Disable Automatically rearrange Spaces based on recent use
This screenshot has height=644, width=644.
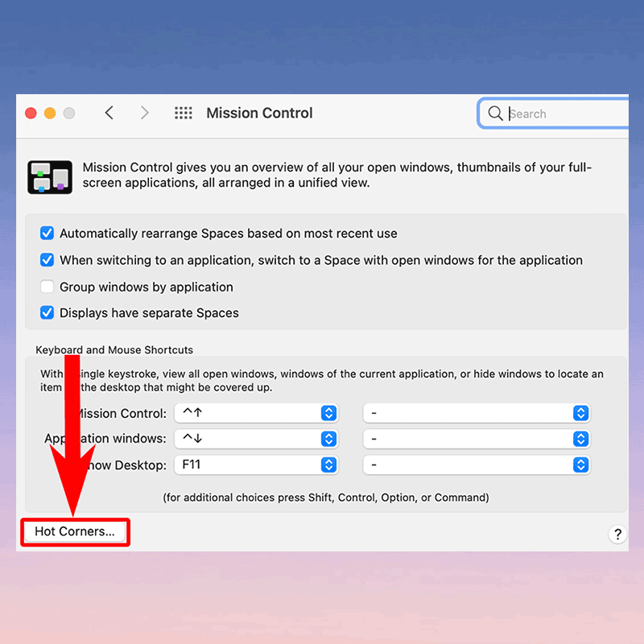coord(47,233)
